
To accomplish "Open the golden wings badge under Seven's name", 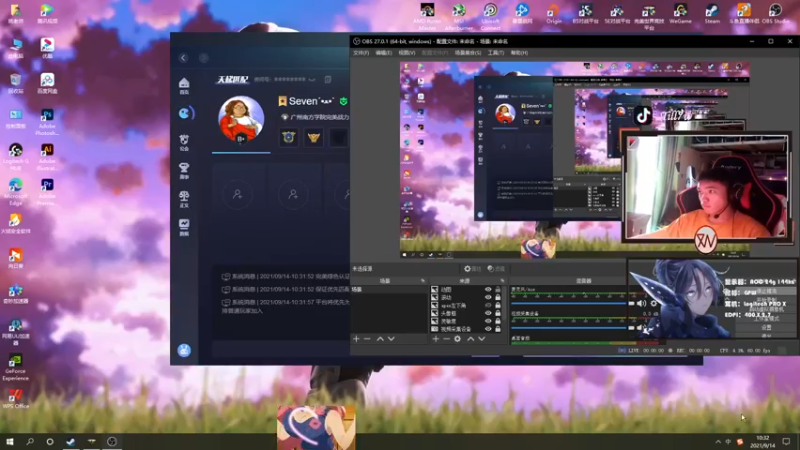I will click(x=314, y=137).
